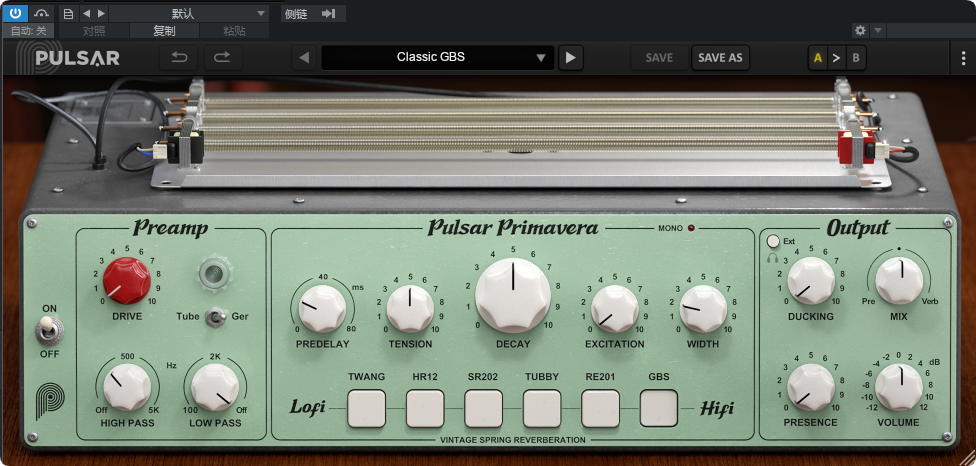Click the VOLUME knob
The image size is (976, 466).
click(899, 387)
